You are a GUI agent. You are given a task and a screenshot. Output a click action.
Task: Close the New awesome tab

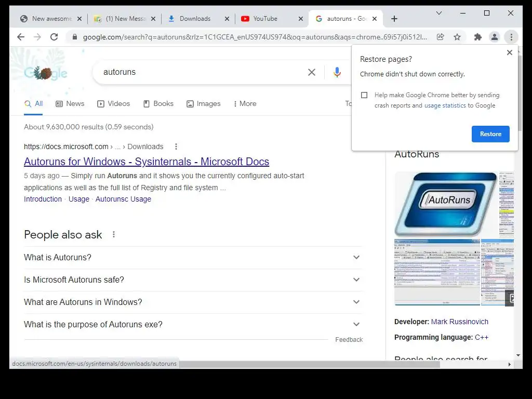tap(79, 19)
